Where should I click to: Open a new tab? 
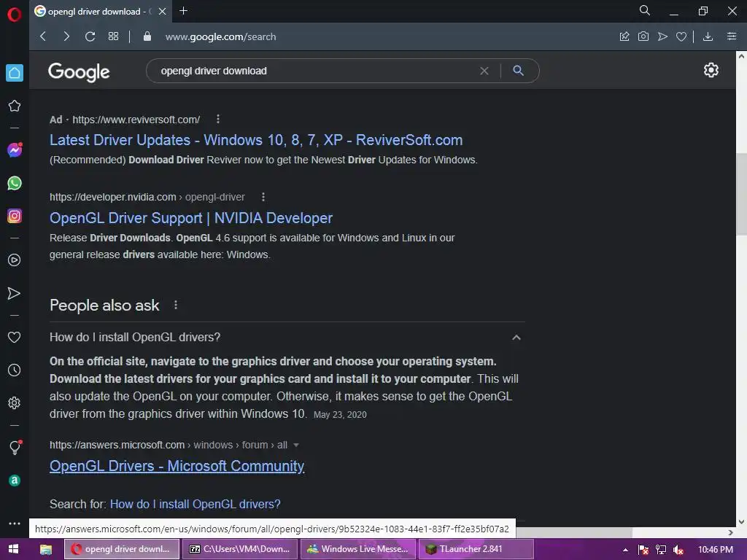click(x=183, y=10)
